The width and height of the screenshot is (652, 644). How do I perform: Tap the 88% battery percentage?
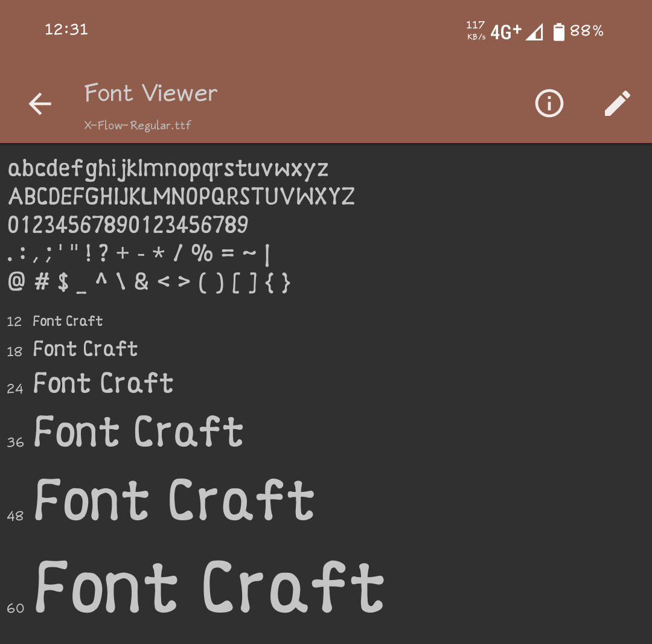[586, 31]
